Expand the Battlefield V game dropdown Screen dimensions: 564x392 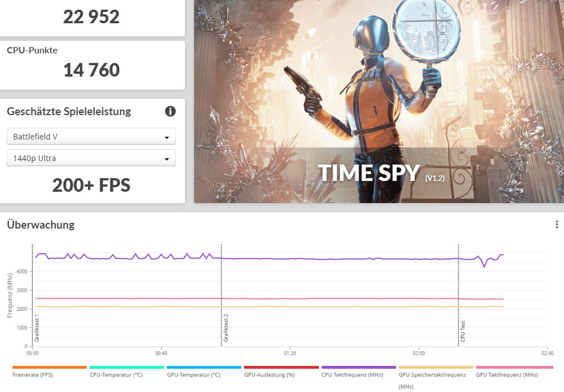click(91, 137)
